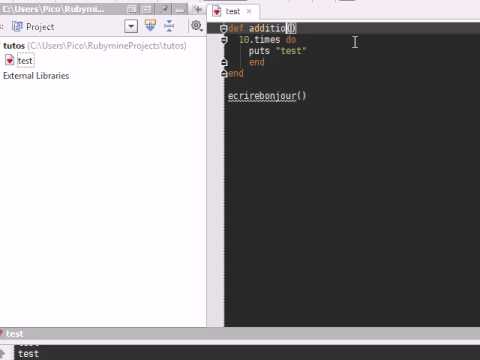Toggle pinned mode for Project panel
Screen dimensions: 480x360
coord(165,9)
